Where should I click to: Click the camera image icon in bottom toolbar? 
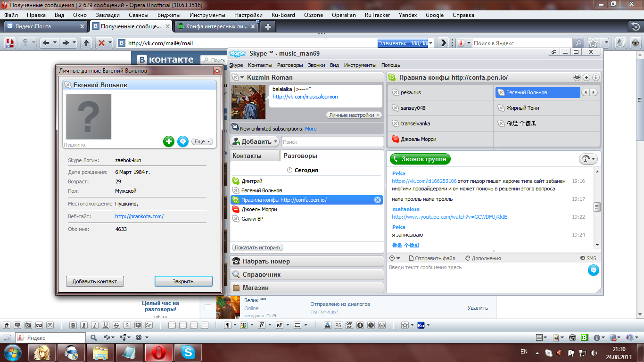[x=28, y=325]
